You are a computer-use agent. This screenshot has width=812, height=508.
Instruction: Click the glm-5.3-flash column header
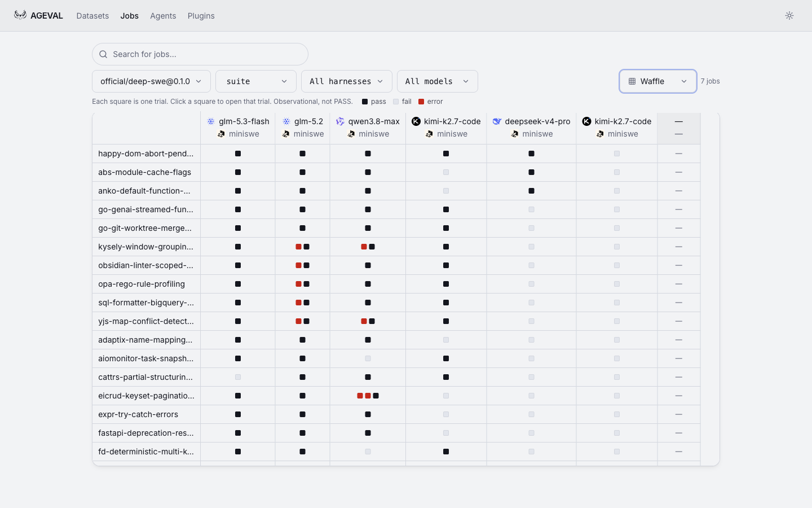(x=238, y=128)
